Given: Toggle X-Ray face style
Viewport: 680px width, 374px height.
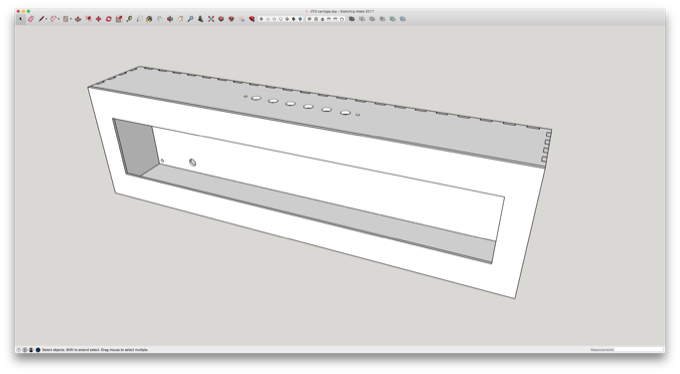Looking at the screenshot, I should pos(261,19).
